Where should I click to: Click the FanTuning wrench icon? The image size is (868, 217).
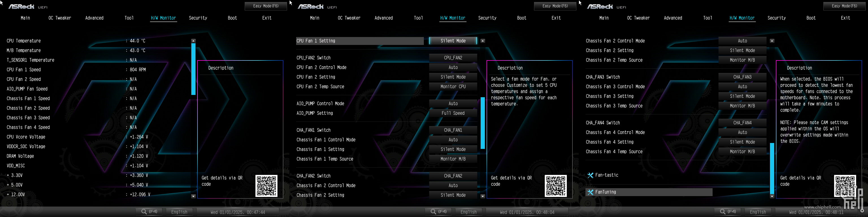(590, 192)
